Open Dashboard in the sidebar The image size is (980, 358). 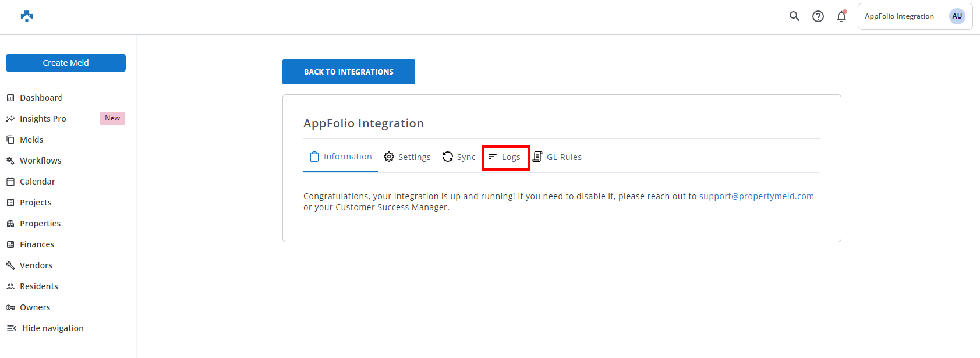41,98
